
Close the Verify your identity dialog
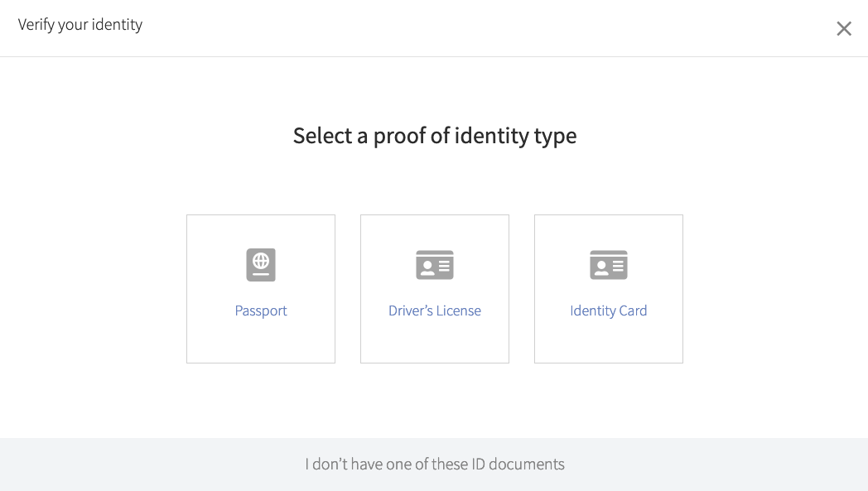tap(844, 29)
